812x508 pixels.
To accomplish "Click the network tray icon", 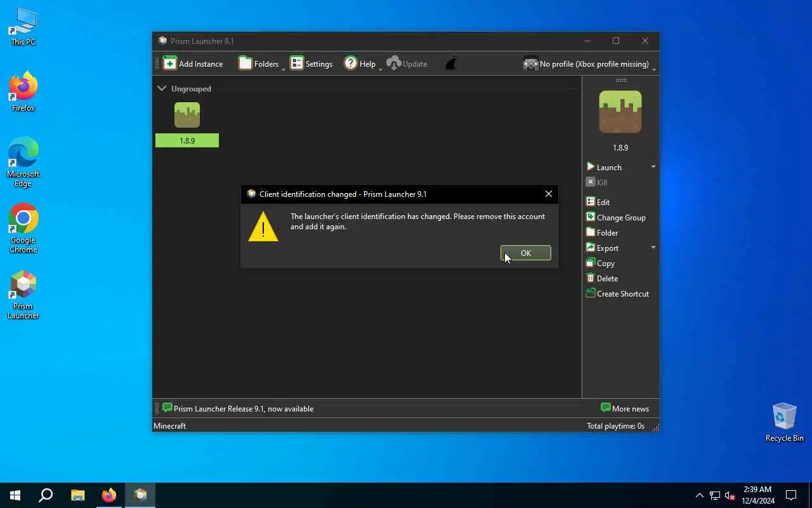I will tap(715, 495).
